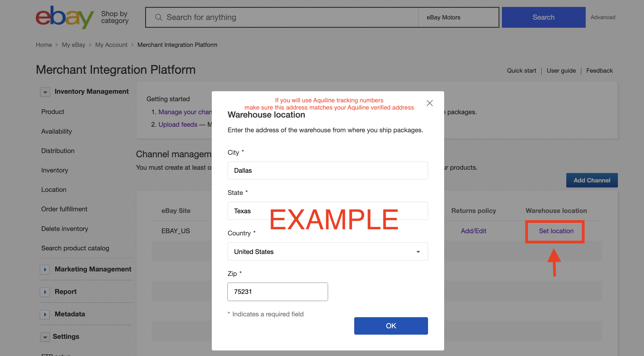Collapse the Settings section
Screen dimensions: 644x356
coord(45,337)
